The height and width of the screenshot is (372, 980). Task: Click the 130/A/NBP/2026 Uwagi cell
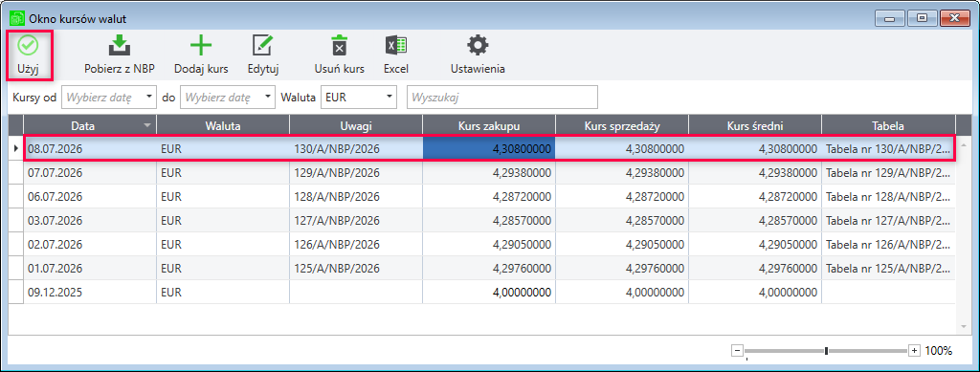coord(356,149)
